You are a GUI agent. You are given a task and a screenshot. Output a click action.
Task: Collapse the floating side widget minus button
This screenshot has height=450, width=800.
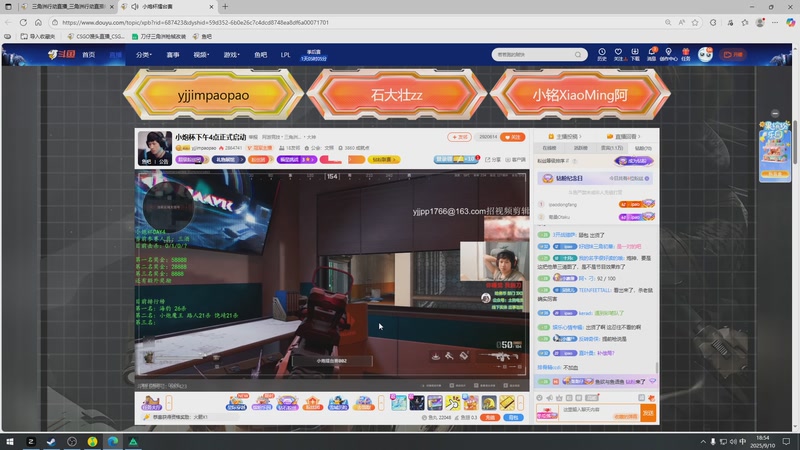click(775, 113)
